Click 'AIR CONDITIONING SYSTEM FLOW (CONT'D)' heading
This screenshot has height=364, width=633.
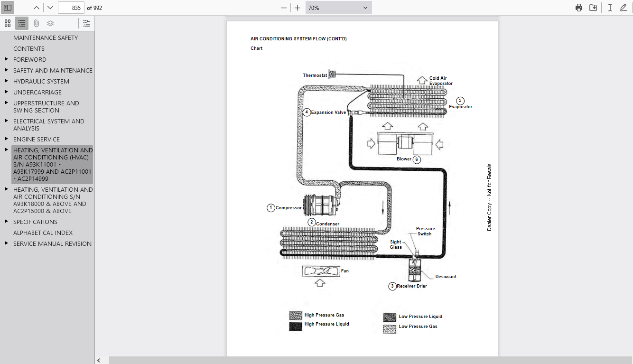298,39
